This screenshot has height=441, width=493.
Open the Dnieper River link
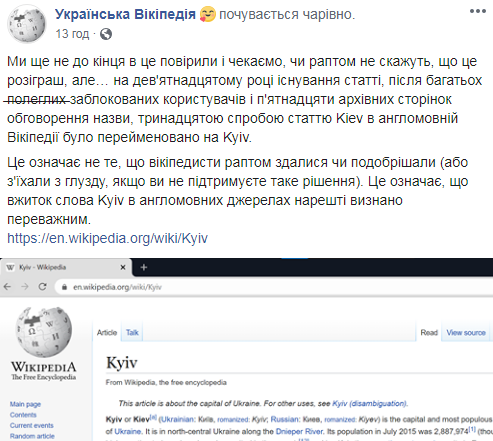299,431
